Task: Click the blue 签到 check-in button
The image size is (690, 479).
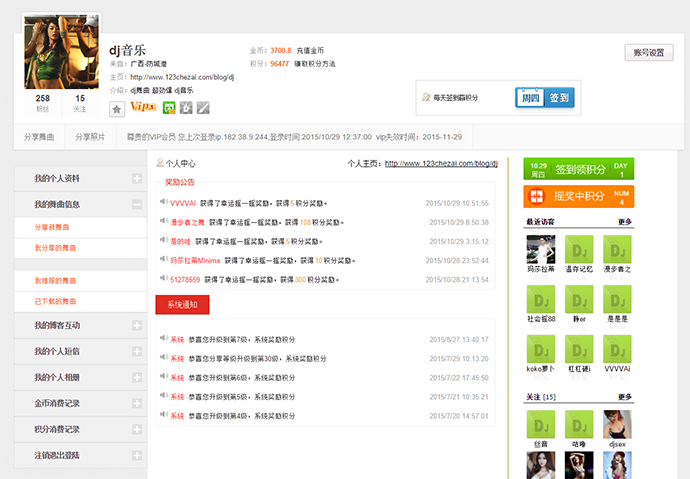Action: 559,97
